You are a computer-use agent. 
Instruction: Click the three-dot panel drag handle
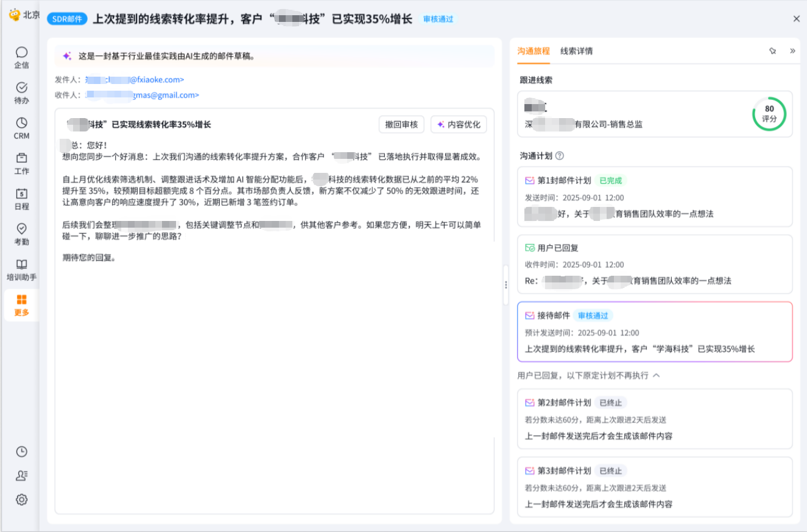tap(506, 284)
